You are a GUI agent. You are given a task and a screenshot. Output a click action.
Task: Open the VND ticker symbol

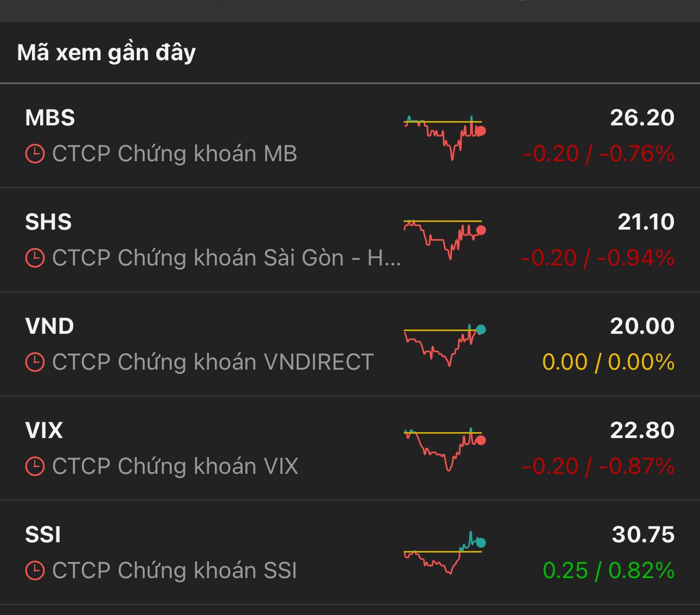coord(49,327)
